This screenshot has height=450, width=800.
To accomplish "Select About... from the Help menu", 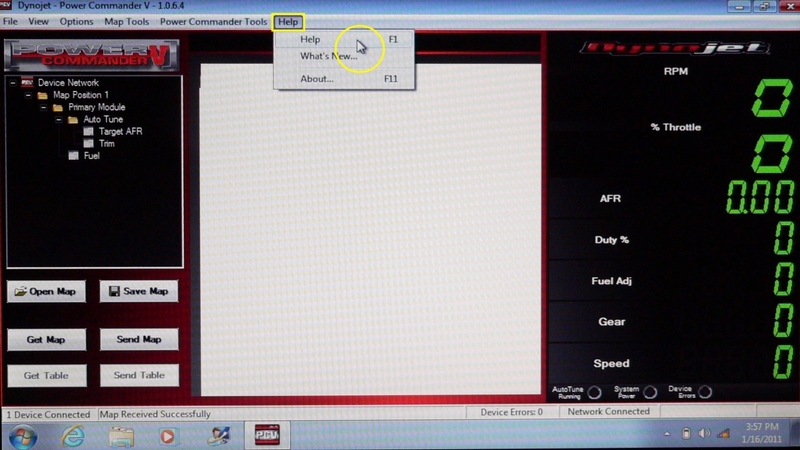I will [x=317, y=78].
